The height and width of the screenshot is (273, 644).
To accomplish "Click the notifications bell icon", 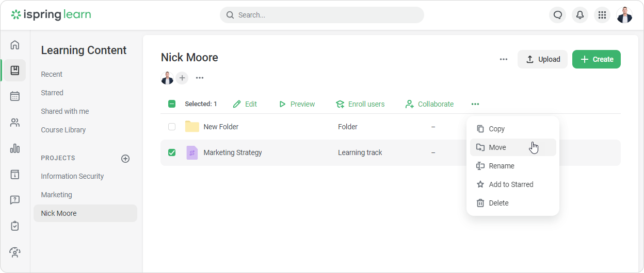I will [580, 15].
